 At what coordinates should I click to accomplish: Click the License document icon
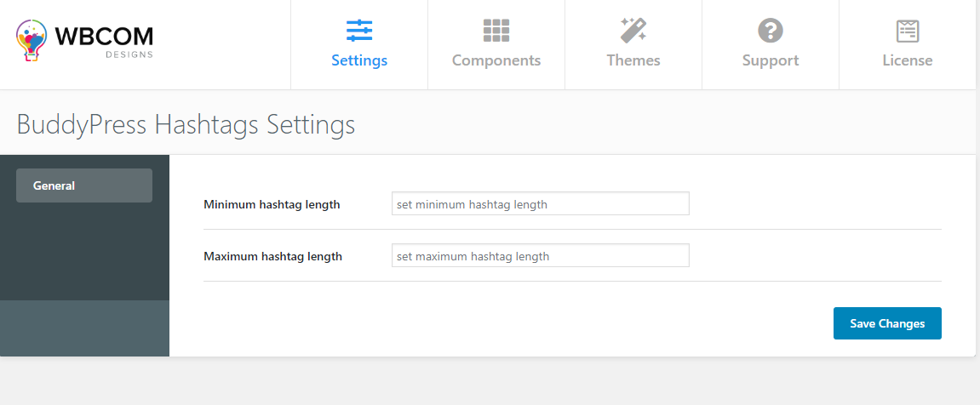pyautogui.click(x=908, y=31)
